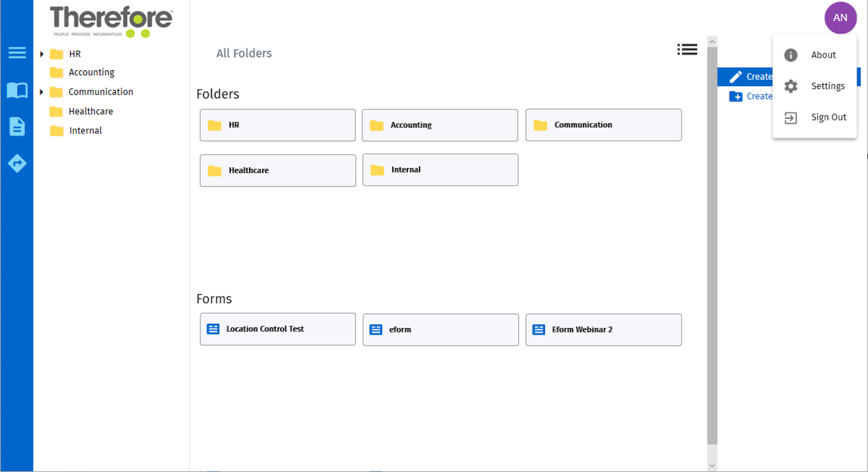Switch to list view icon

click(687, 50)
